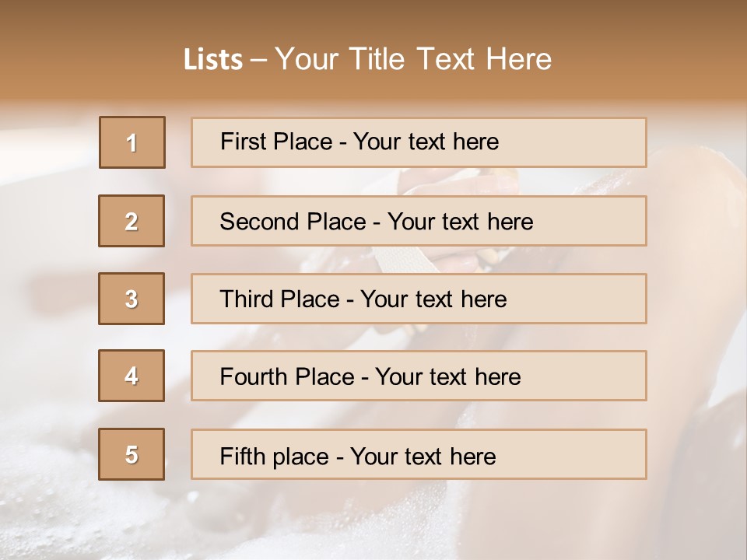
Task: Select "Your Title Text Here" in the heading
Action: click(413, 59)
